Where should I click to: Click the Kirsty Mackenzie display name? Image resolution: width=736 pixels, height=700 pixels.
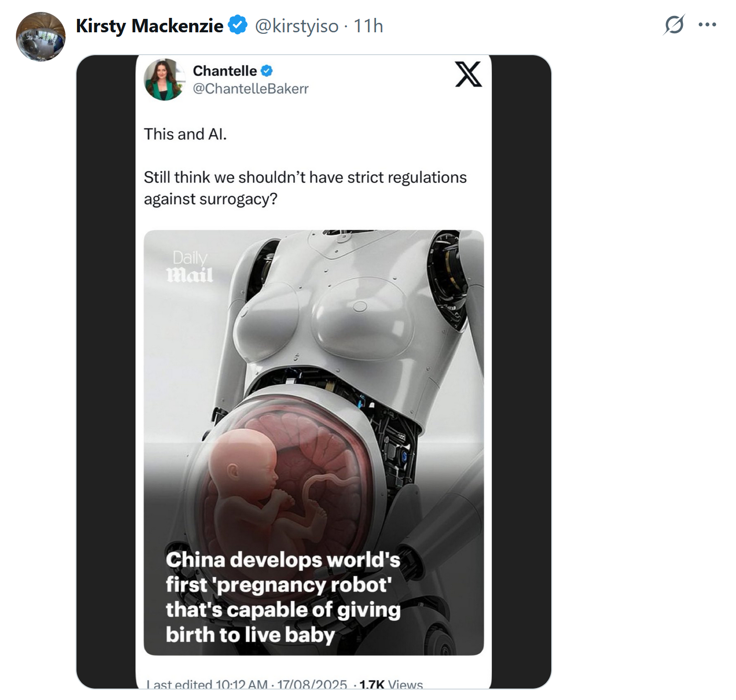point(149,26)
